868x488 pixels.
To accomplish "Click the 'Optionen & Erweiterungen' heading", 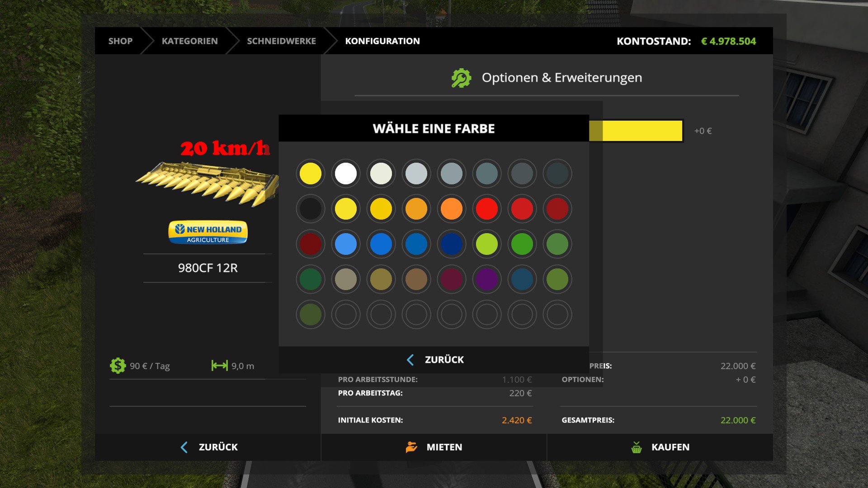I will [x=562, y=78].
